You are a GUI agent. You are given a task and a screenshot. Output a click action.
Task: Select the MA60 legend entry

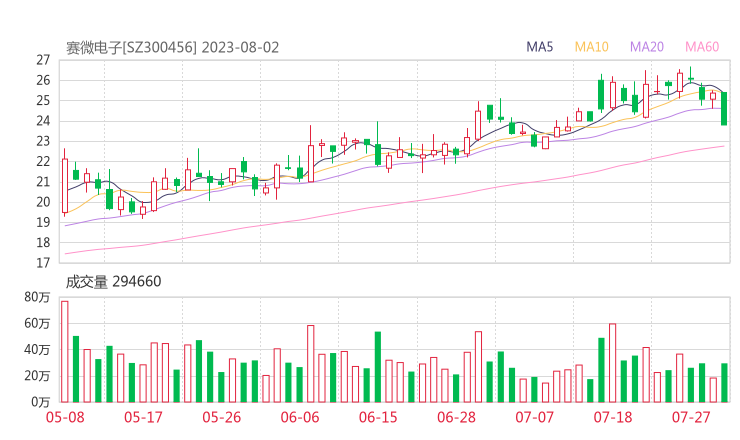702,47
